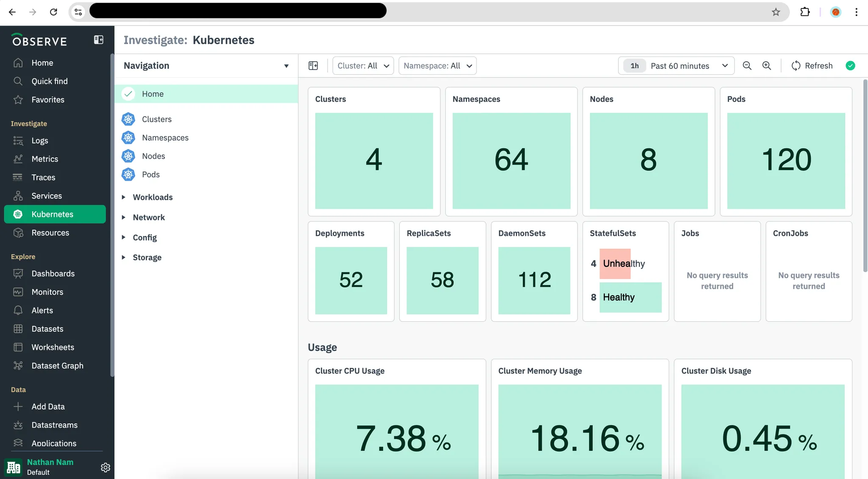Open Traces in Investigate section
This screenshot has width=868, height=479.
(43, 177)
